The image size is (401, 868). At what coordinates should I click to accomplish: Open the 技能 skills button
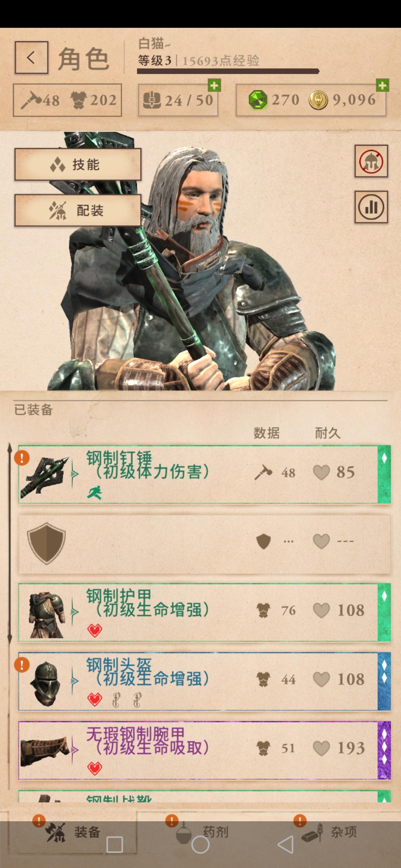pyautogui.click(x=78, y=164)
